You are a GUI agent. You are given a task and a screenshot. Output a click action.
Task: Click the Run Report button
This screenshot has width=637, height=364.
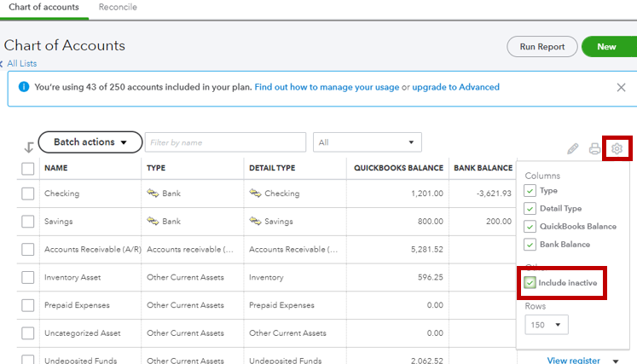542,47
